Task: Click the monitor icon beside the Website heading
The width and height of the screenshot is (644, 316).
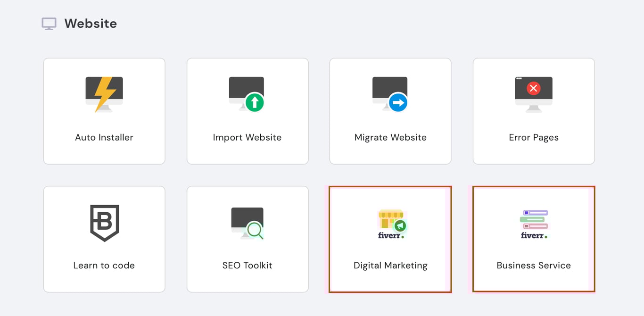Action: point(49,23)
